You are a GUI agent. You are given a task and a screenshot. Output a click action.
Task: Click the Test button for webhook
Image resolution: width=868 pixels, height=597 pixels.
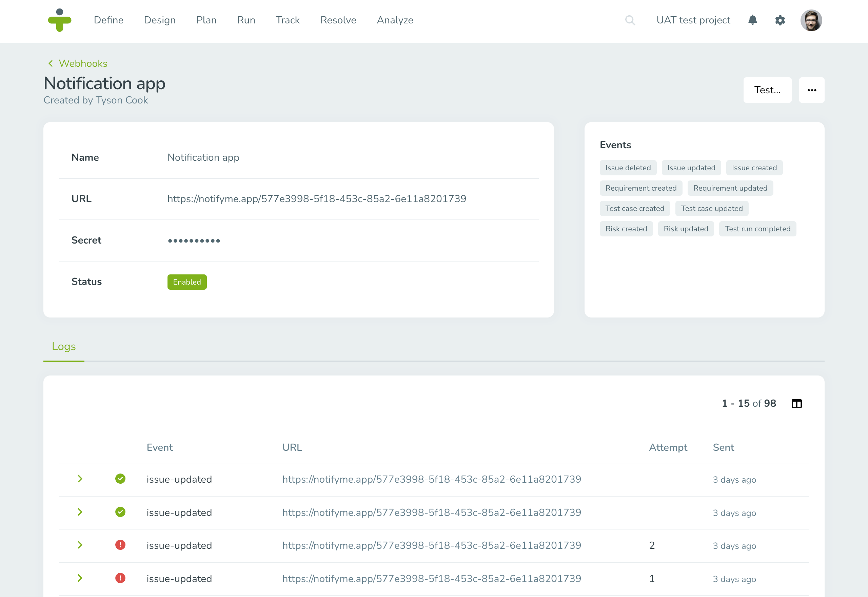768,90
